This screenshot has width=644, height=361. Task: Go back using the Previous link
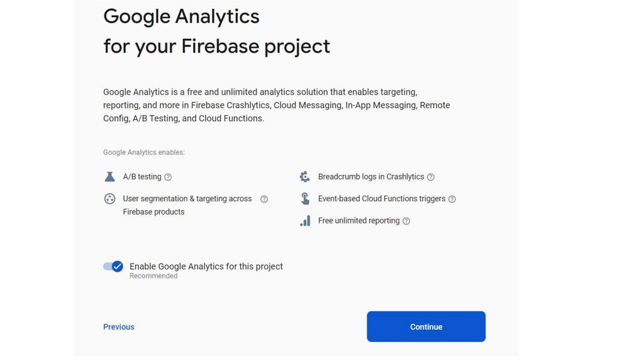118,327
